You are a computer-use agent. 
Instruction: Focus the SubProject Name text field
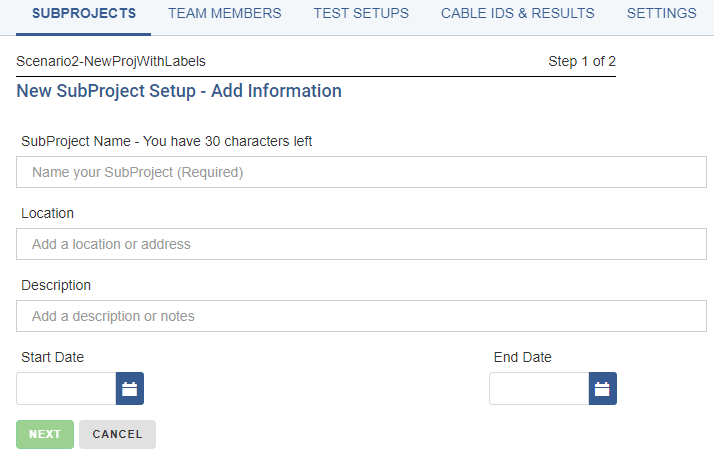click(361, 172)
